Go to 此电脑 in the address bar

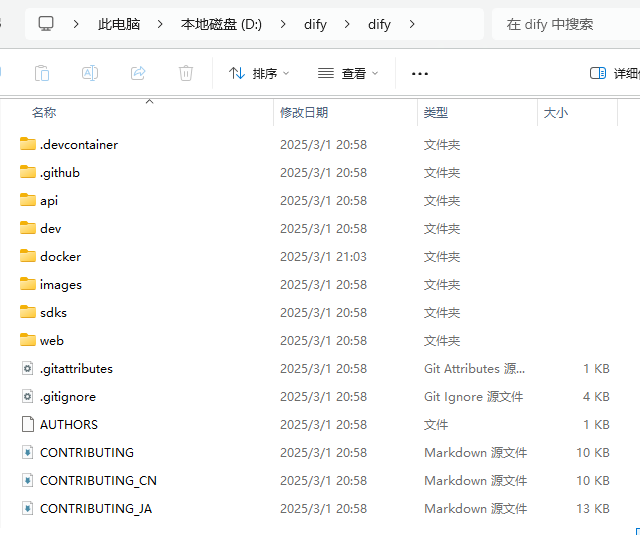click(119, 24)
